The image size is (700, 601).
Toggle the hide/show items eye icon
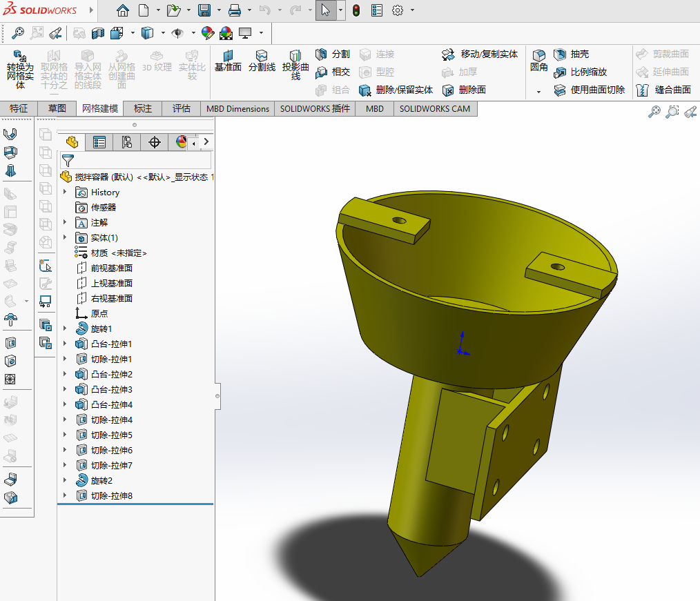(177, 33)
